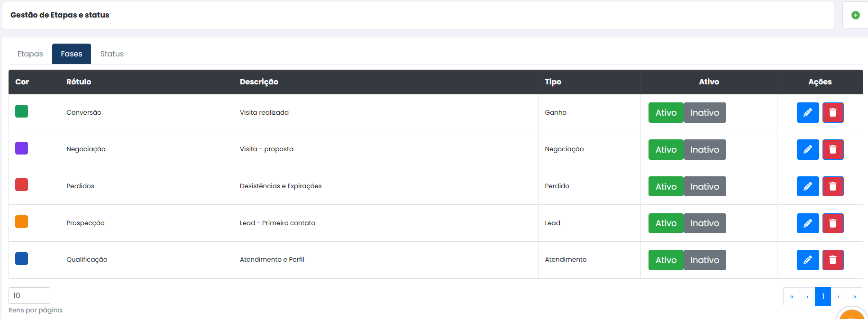Click the green Conversão color swatch
Screen dimensions: 868x319
[22, 111]
